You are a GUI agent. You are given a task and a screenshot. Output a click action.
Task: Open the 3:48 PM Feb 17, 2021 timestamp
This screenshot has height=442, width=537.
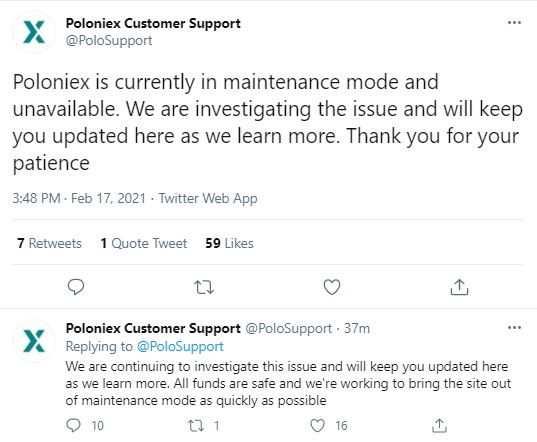click(x=79, y=199)
